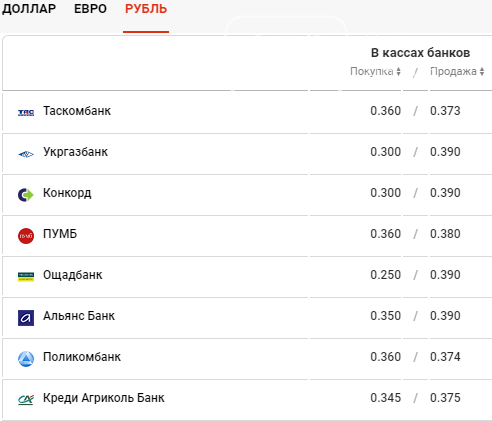This screenshot has width=492, height=421.
Task: Open the Ощадбанк bank link
Action: pos(73,275)
